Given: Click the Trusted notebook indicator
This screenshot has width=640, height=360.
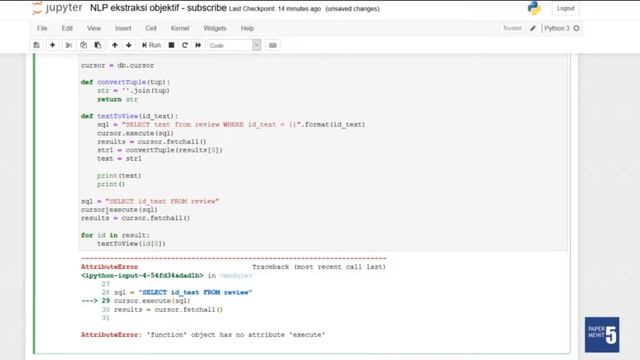Looking at the screenshot, I should (x=512, y=28).
